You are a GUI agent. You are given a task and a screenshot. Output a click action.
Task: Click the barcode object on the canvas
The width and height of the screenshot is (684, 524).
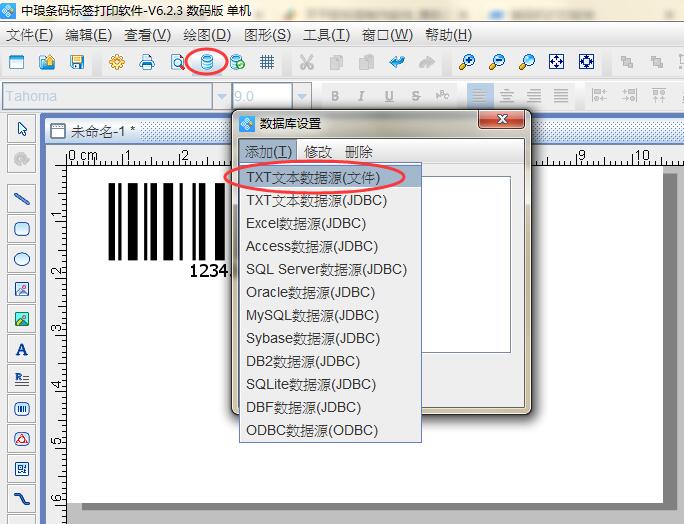coord(160,220)
